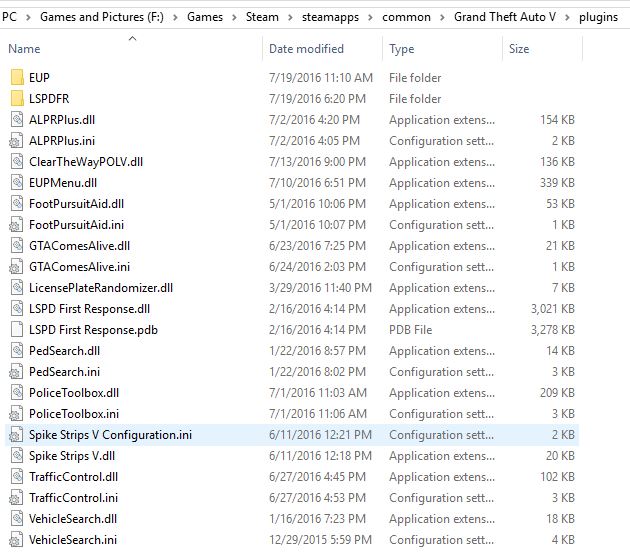Image resolution: width=630 pixels, height=556 pixels.
Task: Click the '339 KB' size cell
Action: [557, 182]
